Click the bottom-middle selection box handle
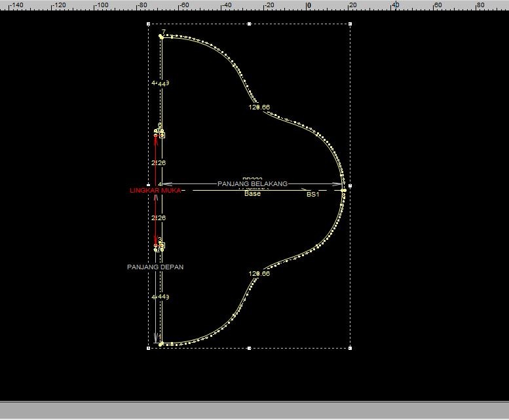The height and width of the screenshot is (420, 509). 249,348
